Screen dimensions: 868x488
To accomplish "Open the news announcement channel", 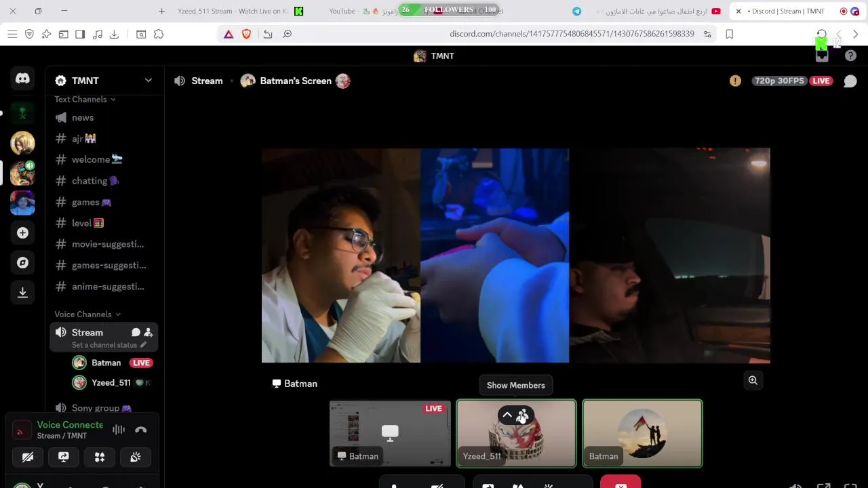I will pyautogui.click(x=104, y=117).
